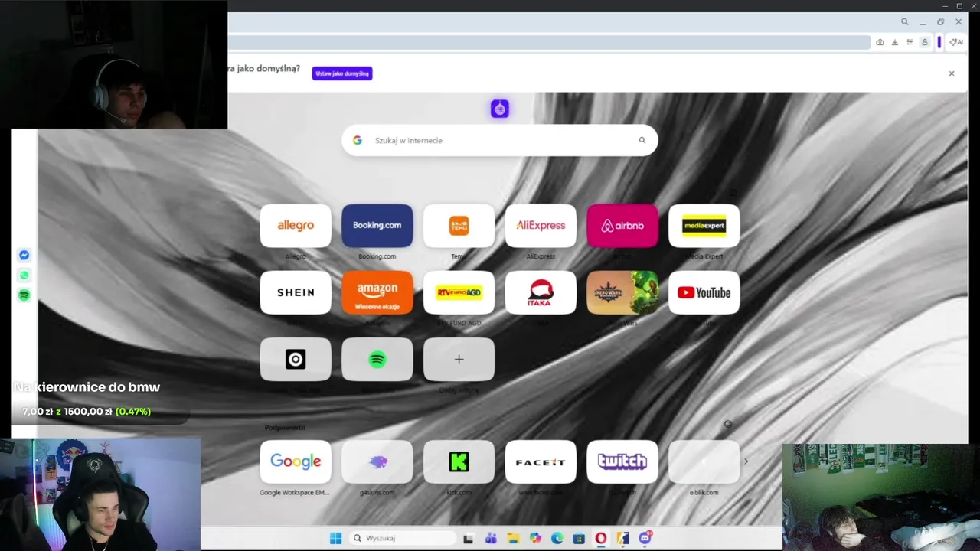
Task: Open the Windows Start menu
Action: [x=335, y=538]
